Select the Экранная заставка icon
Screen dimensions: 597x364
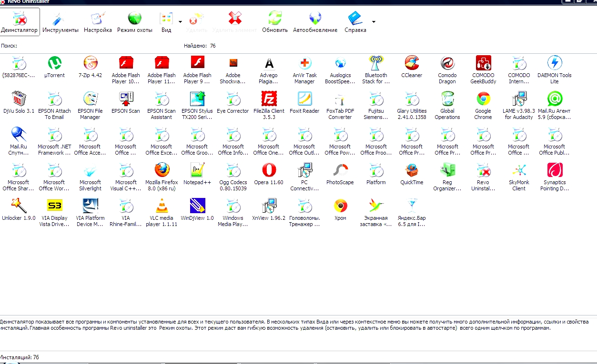[376, 206]
